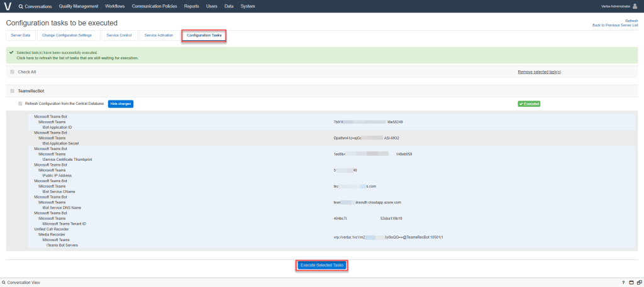Toggle the TeamsRecBot checkbox
Viewport: 644px width, 287px height.
[x=12, y=91]
